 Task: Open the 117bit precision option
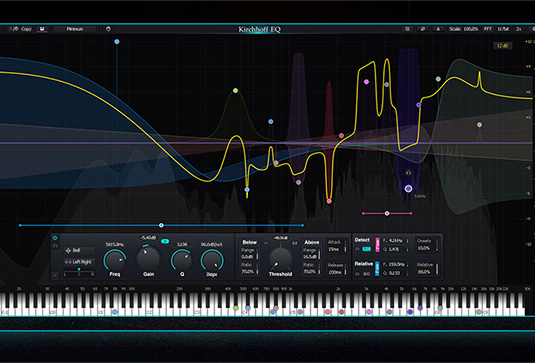(x=503, y=29)
